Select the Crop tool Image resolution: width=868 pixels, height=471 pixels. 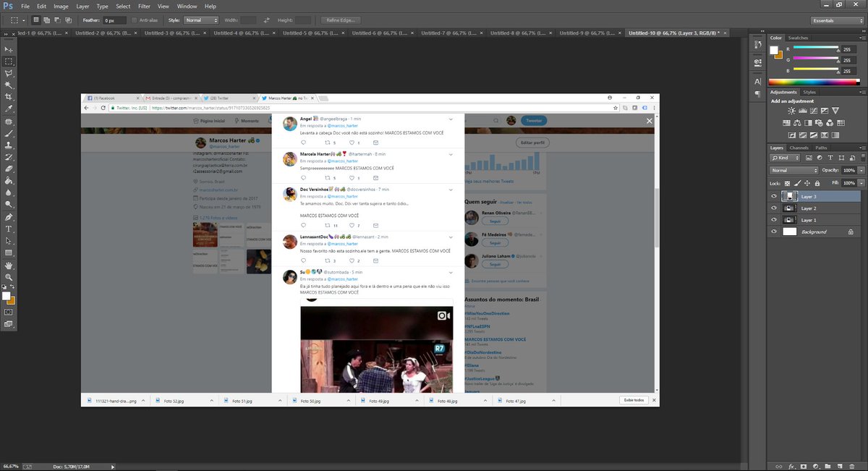[x=9, y=97]
